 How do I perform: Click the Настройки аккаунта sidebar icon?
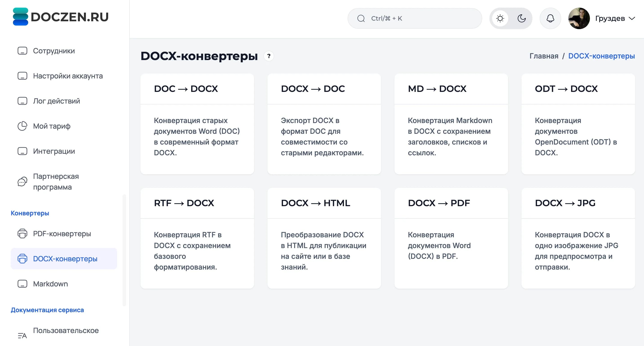coord(22,76)
